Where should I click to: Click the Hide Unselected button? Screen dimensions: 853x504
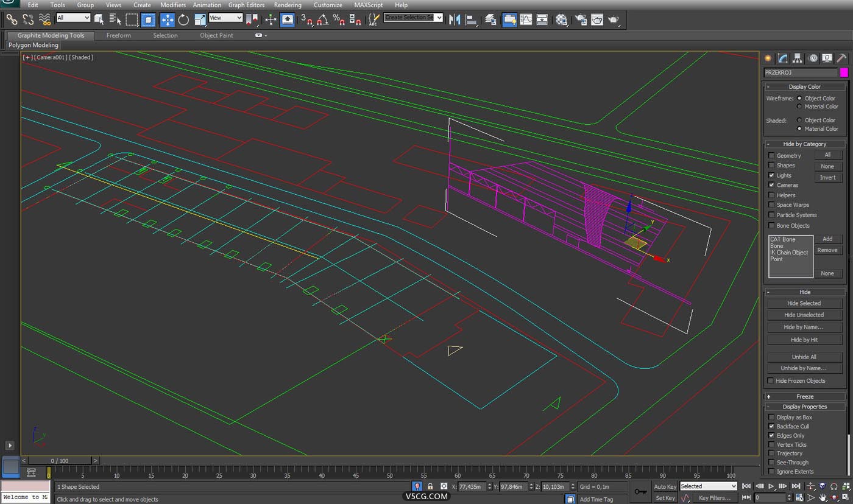pos(804,315)
